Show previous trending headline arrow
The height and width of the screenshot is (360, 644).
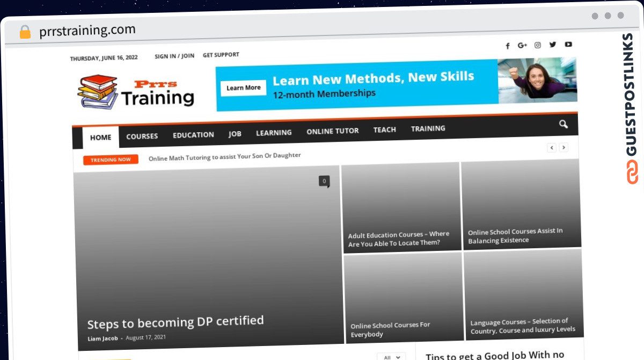coord(552,148)
